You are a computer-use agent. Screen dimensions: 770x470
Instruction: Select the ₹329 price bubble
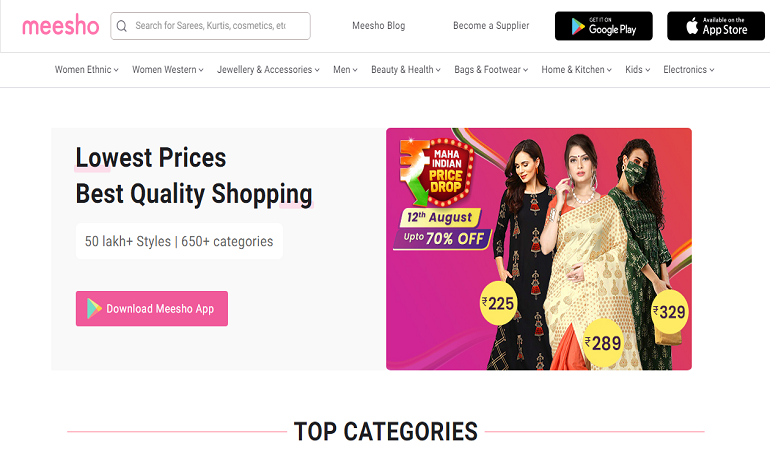pyautogui.click(x=669, y=311)
